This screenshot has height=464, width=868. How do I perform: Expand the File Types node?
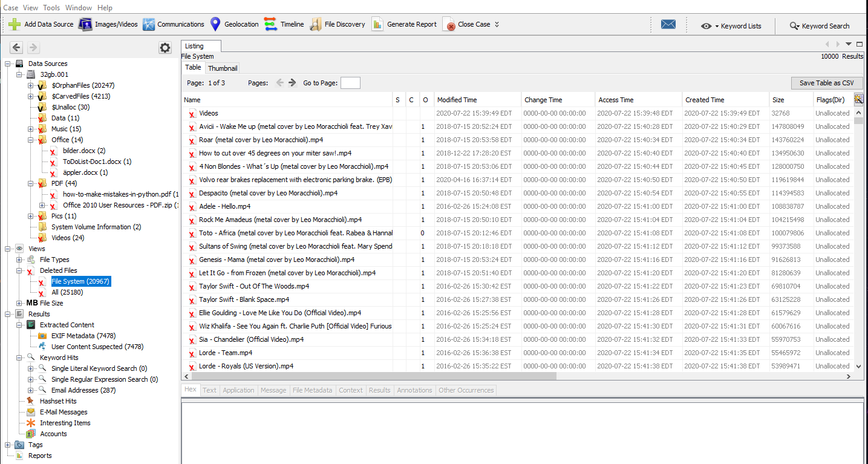(19, 260)
